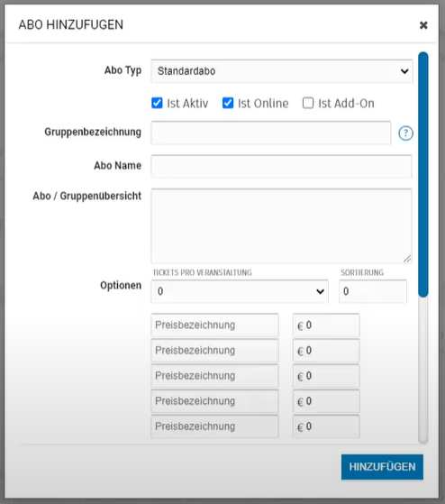Click the Gruppenbezeichnung text field
Screen dimensions: 445x504
pos(271,133)
